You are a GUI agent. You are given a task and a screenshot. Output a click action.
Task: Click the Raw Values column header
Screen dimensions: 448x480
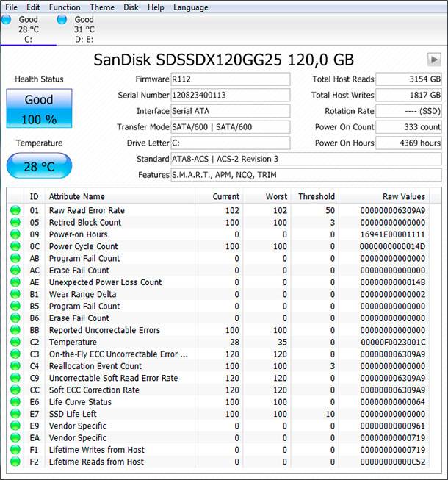[384, 196]
